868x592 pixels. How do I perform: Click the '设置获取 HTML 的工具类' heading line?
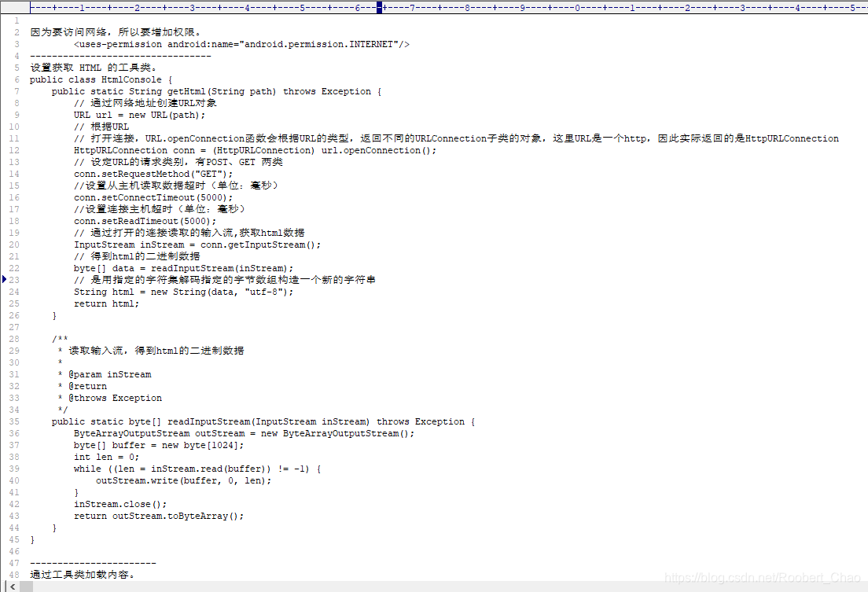coord(93,68)
